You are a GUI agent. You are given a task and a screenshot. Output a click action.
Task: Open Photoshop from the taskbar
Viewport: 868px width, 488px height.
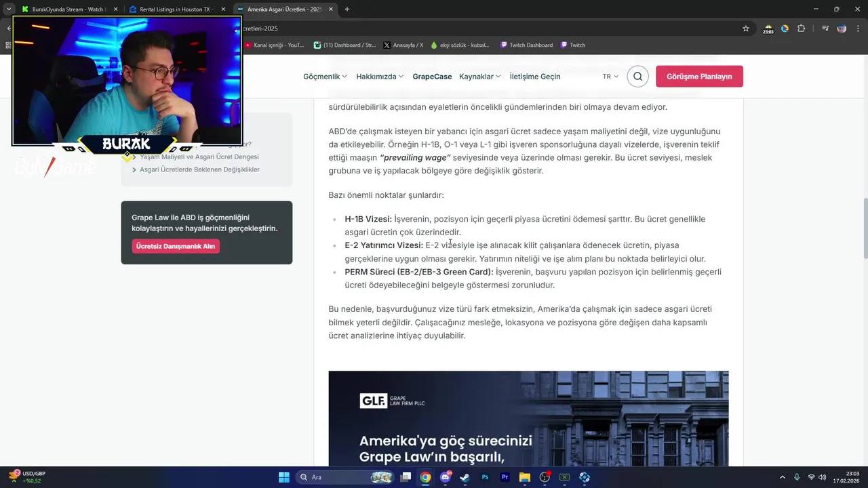tap(485, 477)
